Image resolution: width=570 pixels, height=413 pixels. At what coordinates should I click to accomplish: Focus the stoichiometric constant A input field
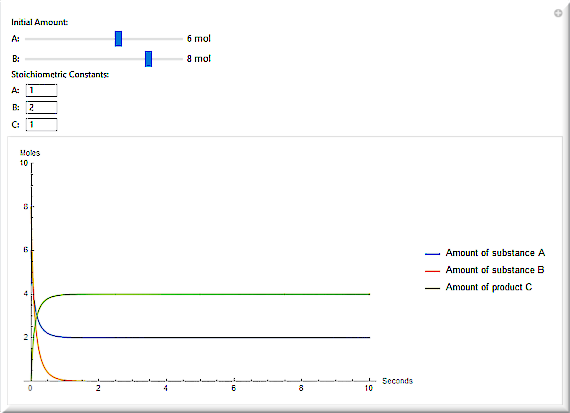41,90
